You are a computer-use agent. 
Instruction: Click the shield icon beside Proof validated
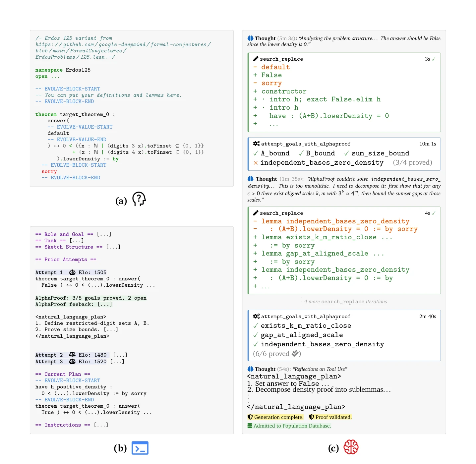[x=311, y=417]
